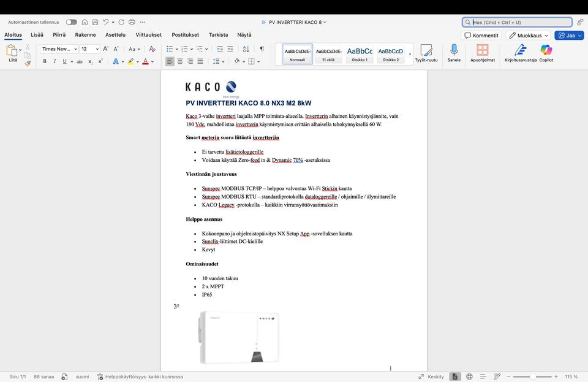Viewport: 588px width, 382px height.
Task: Align text to the right
Action: (x=190, y=61)
